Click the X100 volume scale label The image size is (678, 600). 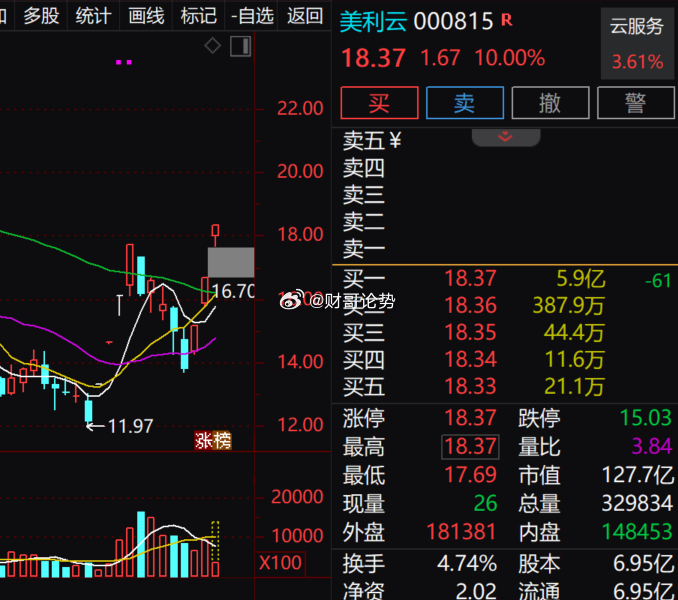[280, 563]
